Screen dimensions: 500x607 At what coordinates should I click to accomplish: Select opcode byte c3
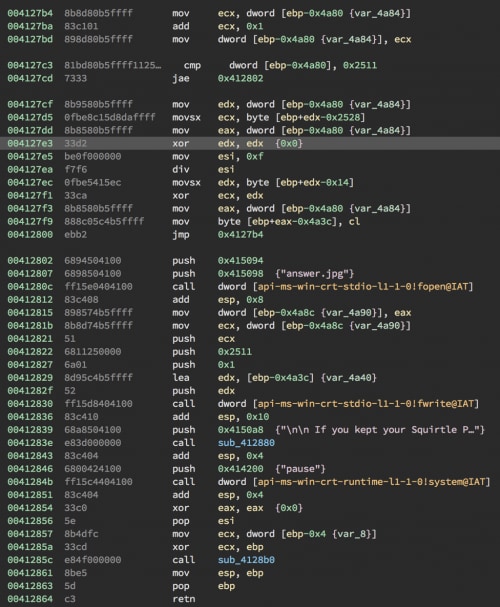coord(70,599)
